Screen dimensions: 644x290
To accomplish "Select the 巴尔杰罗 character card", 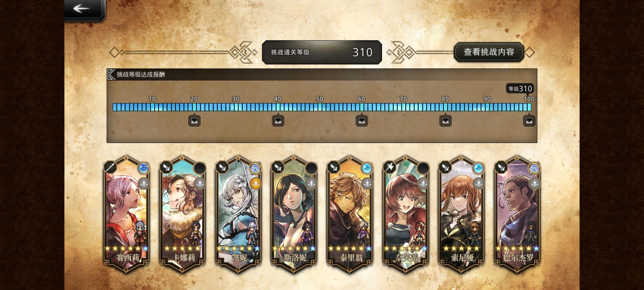I will pos(518,214).
